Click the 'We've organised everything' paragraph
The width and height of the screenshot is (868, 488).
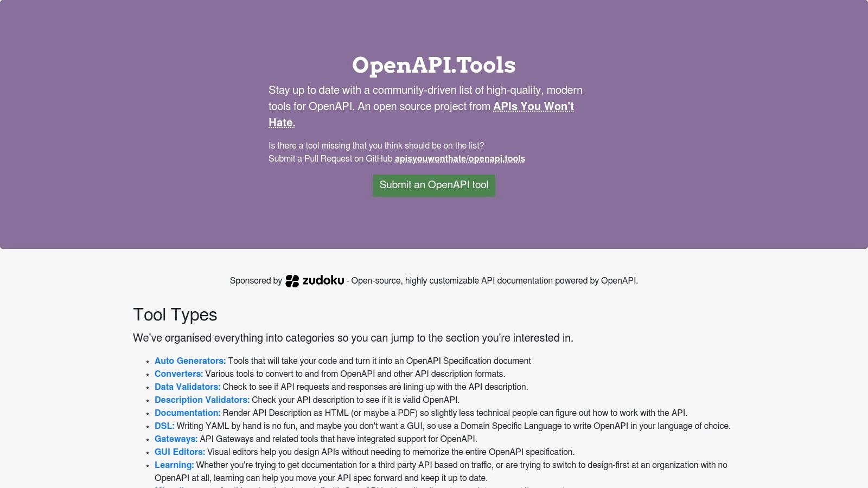[x=353, y=338]
